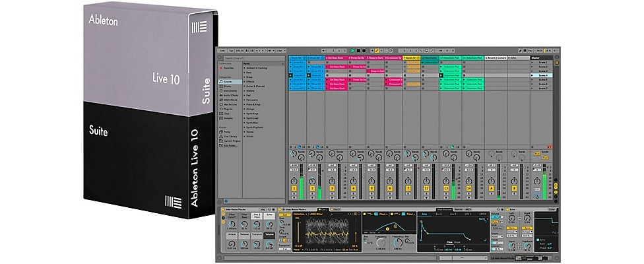Switch to the Osc 1 tab
This screenshot has width=644, height=264.
pos(323,209)
